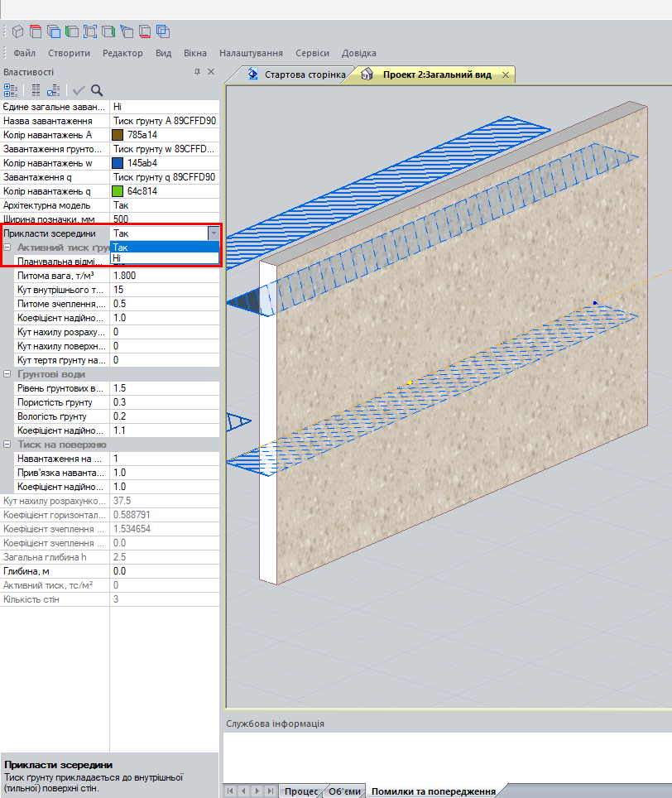Screen dimensions: 672x798
Task: Select the left view cube icon with green left face
Action: tap(72, 31)
